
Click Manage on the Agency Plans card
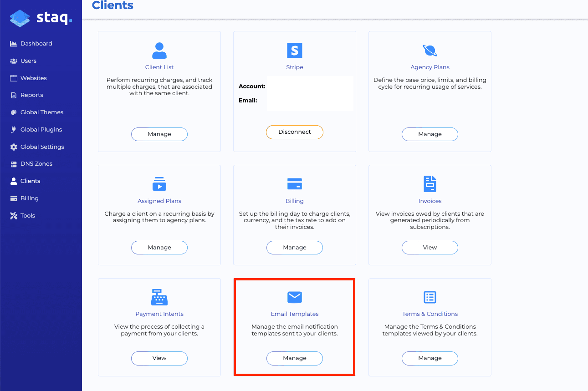point(429,134)
